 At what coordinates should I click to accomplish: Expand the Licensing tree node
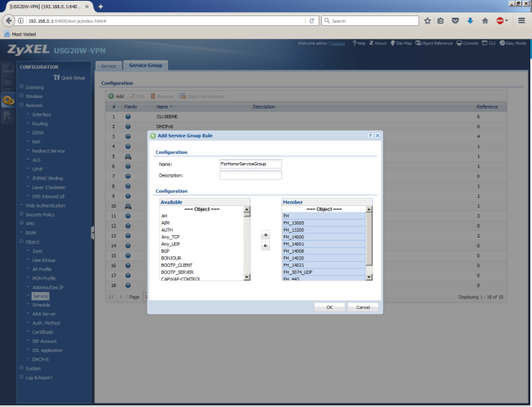(20, 87)
